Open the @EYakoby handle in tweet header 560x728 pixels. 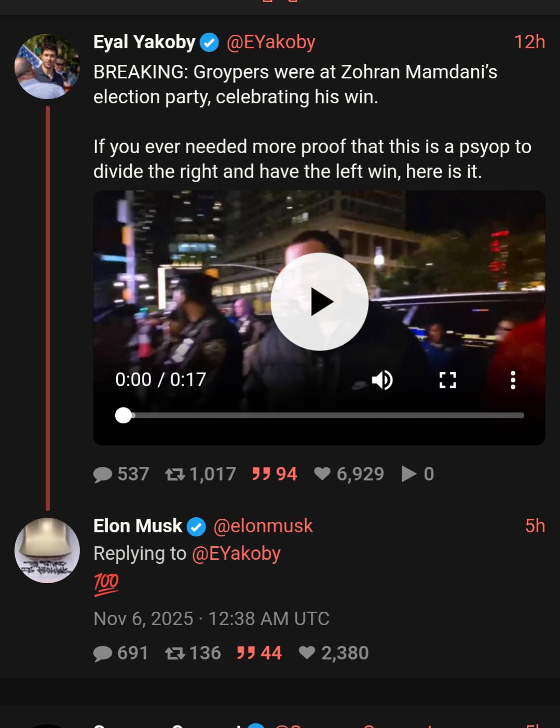coord(271,42)
